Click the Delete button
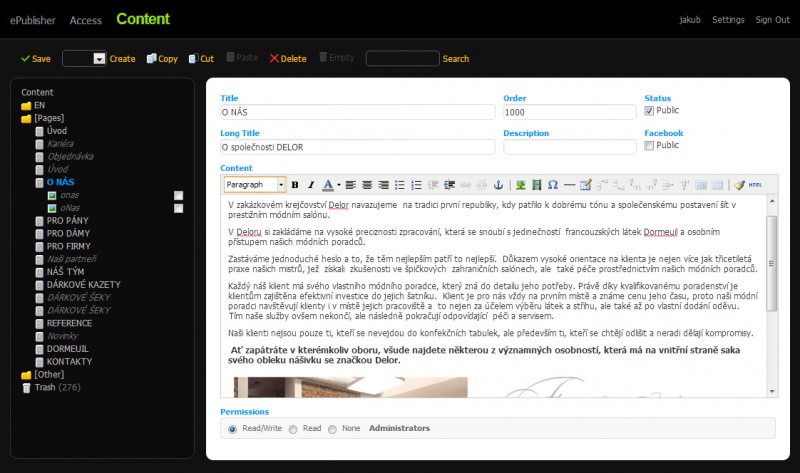 pos(288,59)
